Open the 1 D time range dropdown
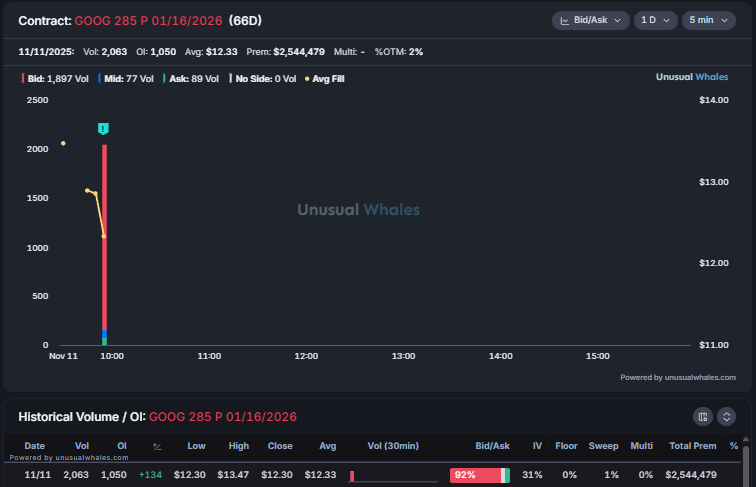The width and height of the screenshot is (756, 487). (x=655, y=20)
